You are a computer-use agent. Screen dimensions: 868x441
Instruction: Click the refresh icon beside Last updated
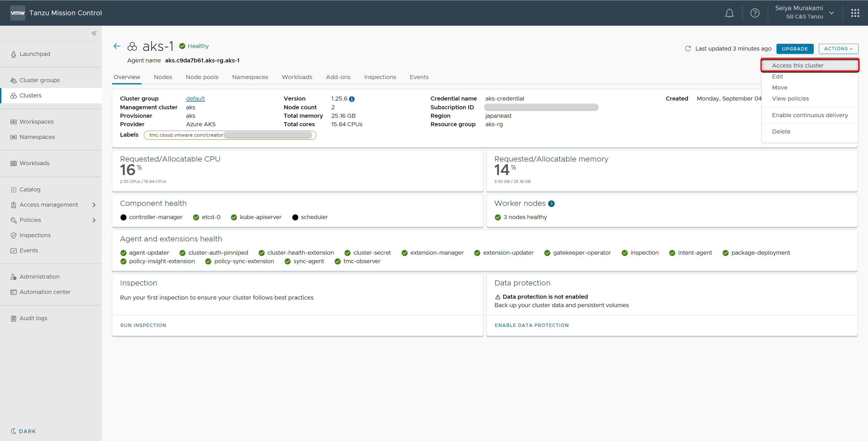[688, 49]
